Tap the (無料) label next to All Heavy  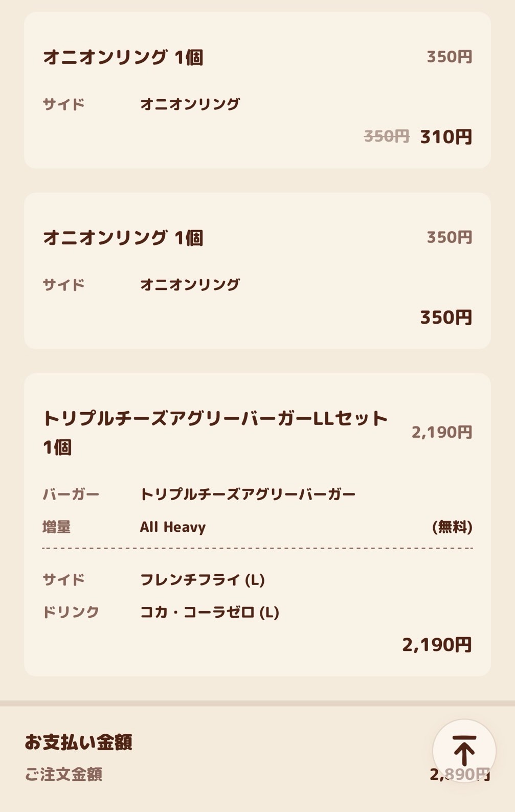click(452, 527)
